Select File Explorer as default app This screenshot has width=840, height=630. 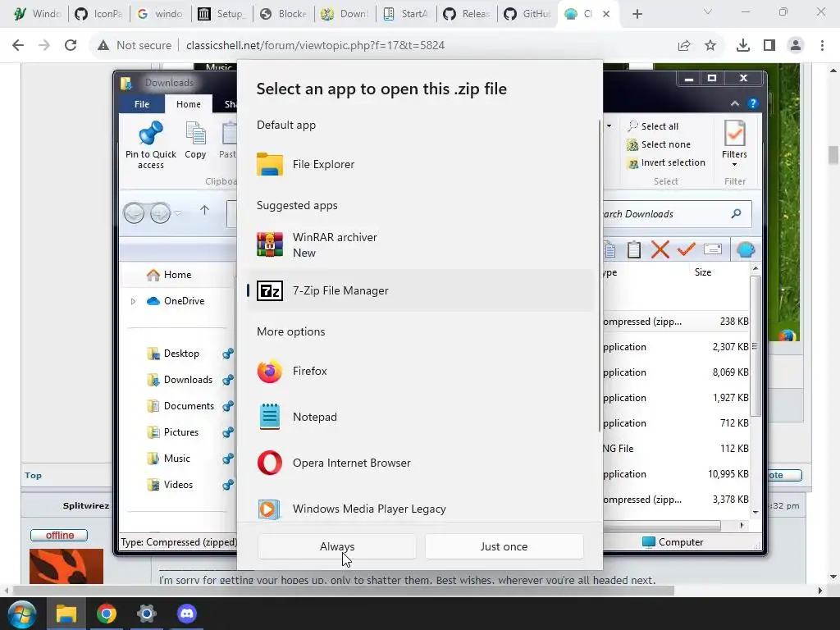(x=419, y=164)
